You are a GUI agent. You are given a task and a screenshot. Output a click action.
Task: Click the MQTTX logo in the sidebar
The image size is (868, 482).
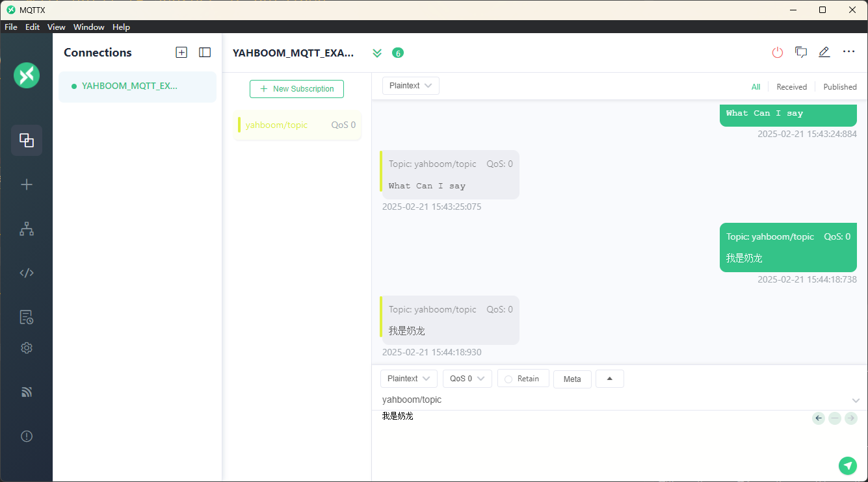click(27, 75)
